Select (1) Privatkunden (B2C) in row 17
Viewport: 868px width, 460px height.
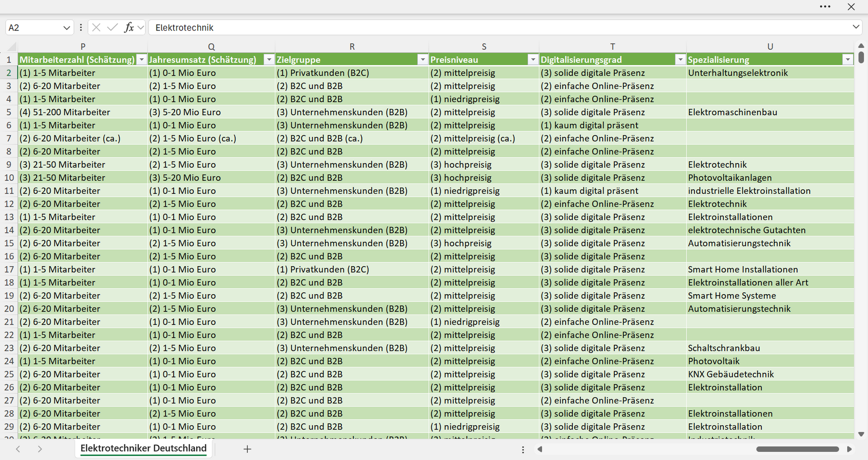pyautogui.click(x=352, y=270)
